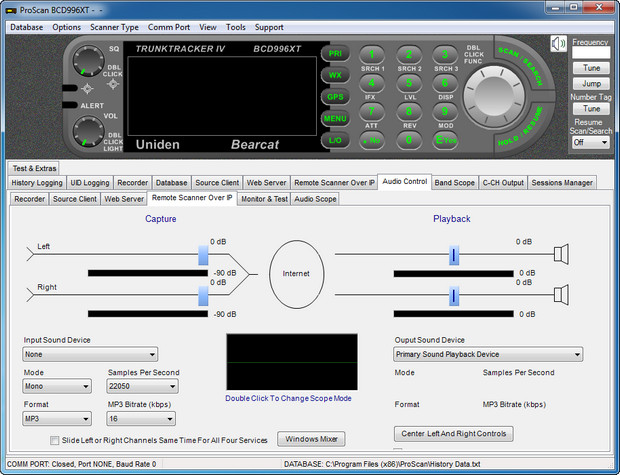Switch to the Band Scope tab
This screenshot has width=620, height=475.
click(454, 183)
